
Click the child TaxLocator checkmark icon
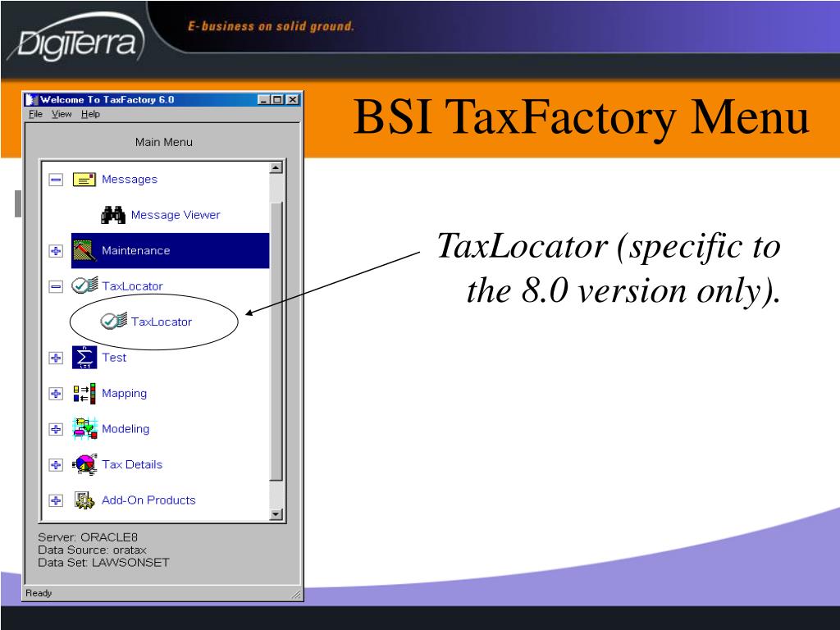point(113,321)
